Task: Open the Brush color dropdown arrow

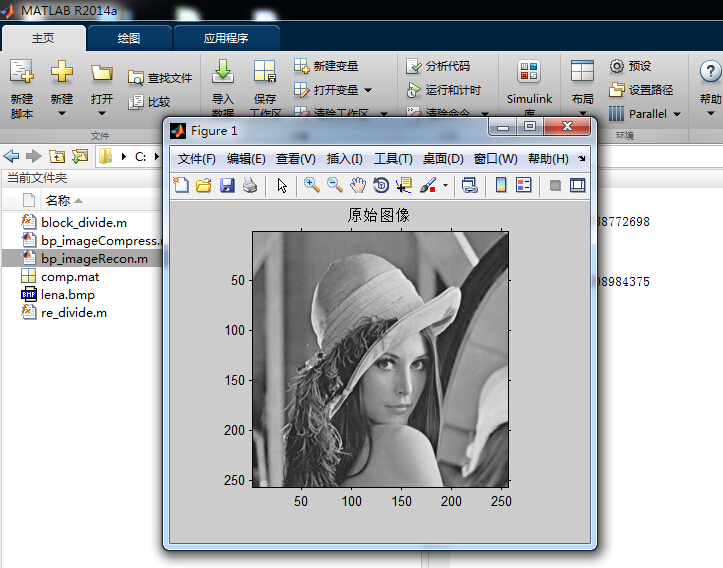Action: (445, 186)
